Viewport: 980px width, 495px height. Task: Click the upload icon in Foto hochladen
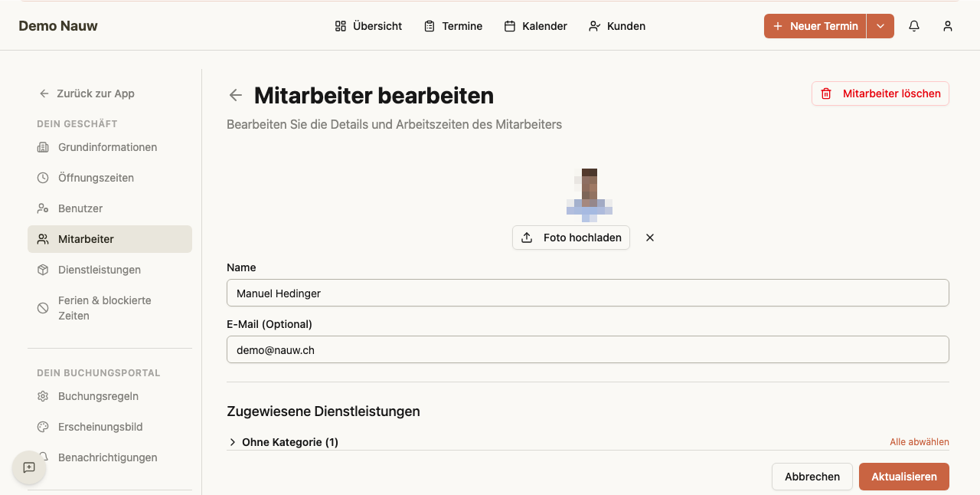pos(527,238)
